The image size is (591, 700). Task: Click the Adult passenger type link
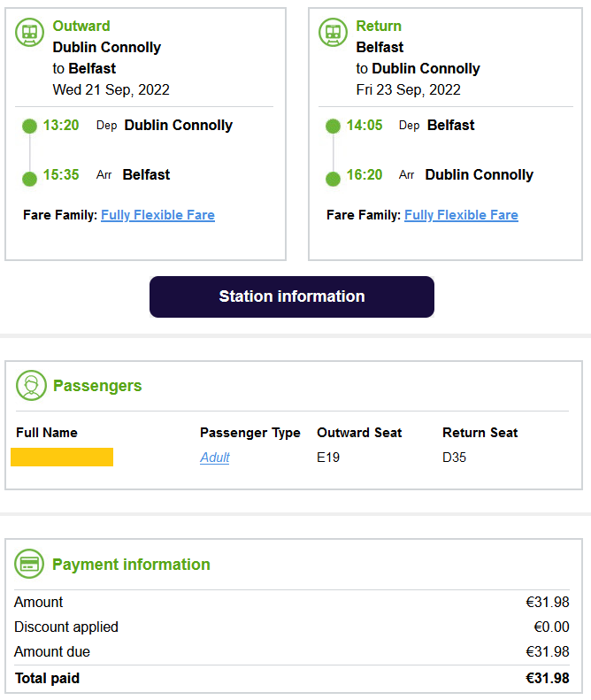(215, 458)
